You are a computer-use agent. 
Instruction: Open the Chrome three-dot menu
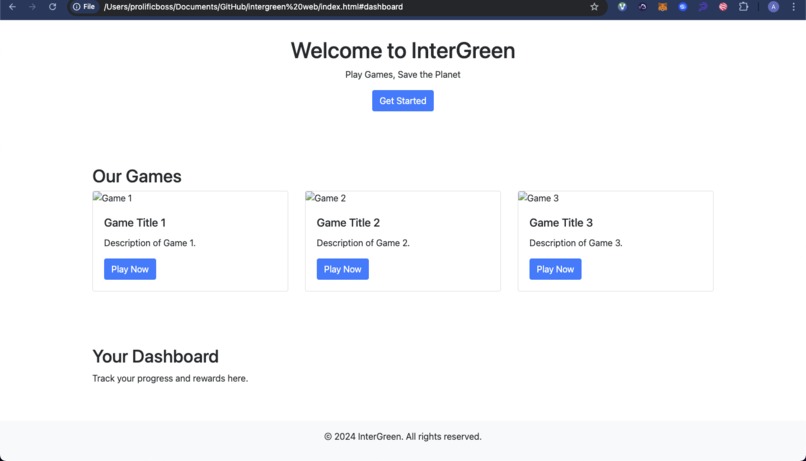pos(794,7)
